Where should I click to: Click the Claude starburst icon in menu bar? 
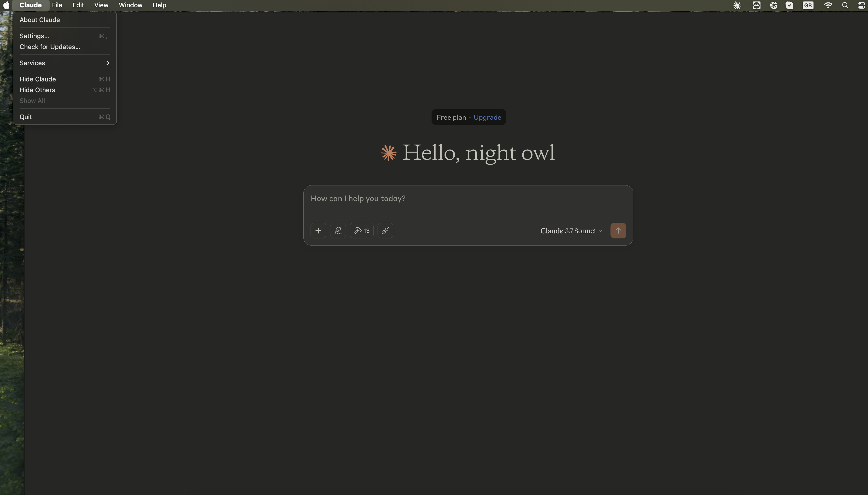click(x=737, y=5)
